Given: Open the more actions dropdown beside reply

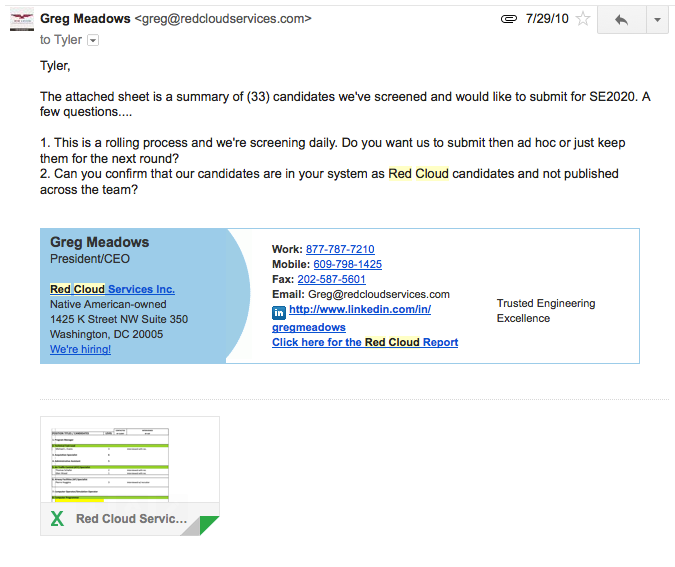Looking at the screenshot, I should click(657, 20).
